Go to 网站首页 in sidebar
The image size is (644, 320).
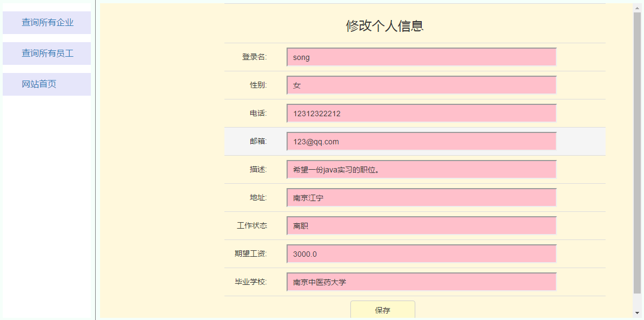(39, 84)
